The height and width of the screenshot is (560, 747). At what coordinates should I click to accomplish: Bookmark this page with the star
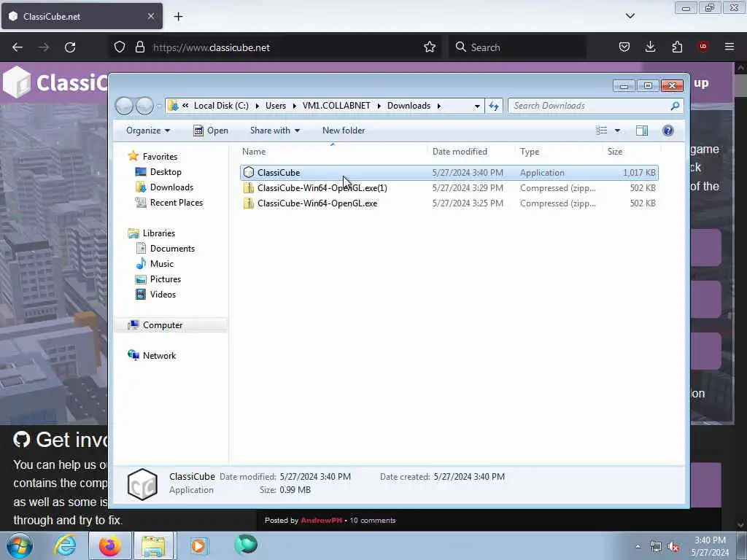tap(429, 47)
